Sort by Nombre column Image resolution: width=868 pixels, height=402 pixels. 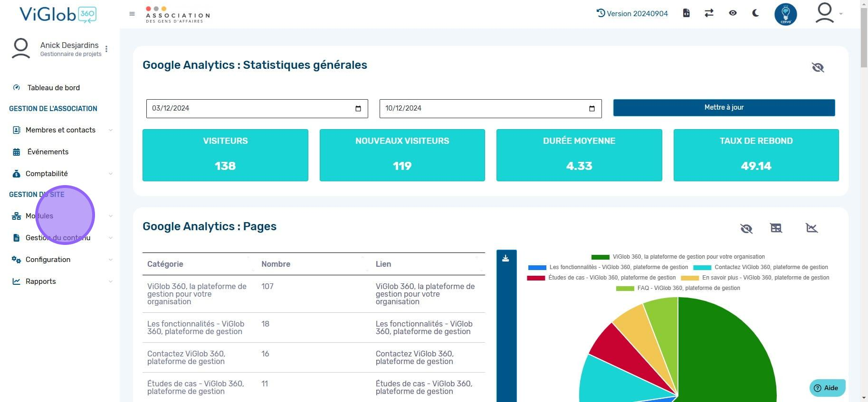click(x=314, y=264)
